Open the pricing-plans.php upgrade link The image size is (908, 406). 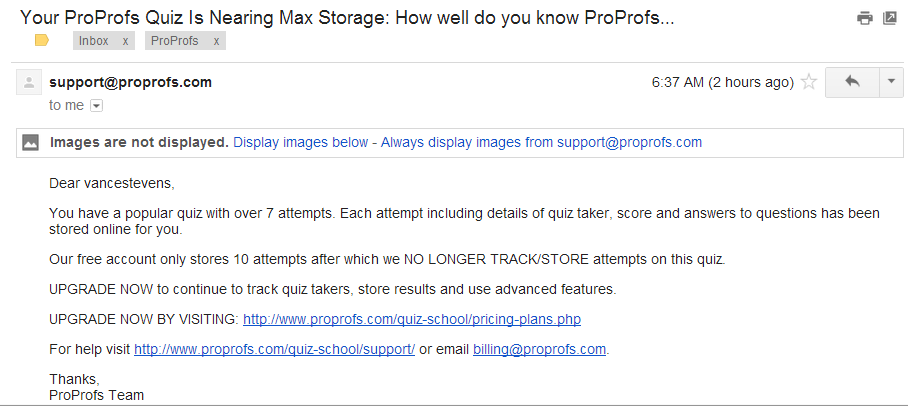[x=412, y=319]
